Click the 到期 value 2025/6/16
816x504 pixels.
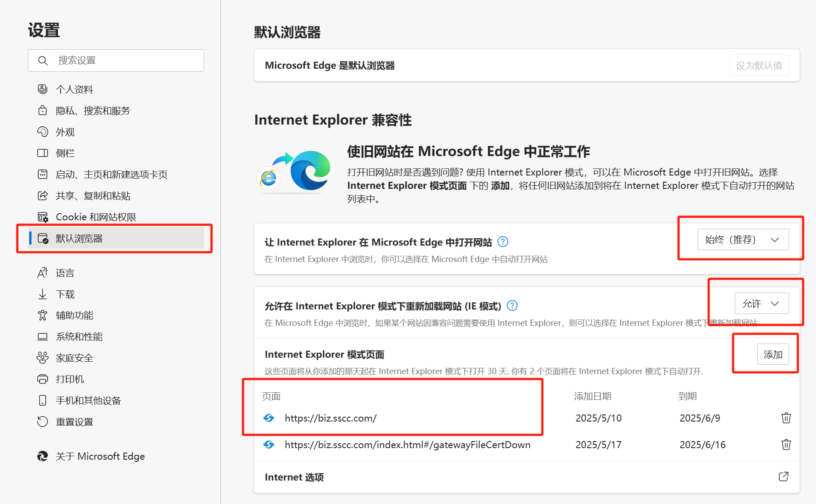coord(702,445)
